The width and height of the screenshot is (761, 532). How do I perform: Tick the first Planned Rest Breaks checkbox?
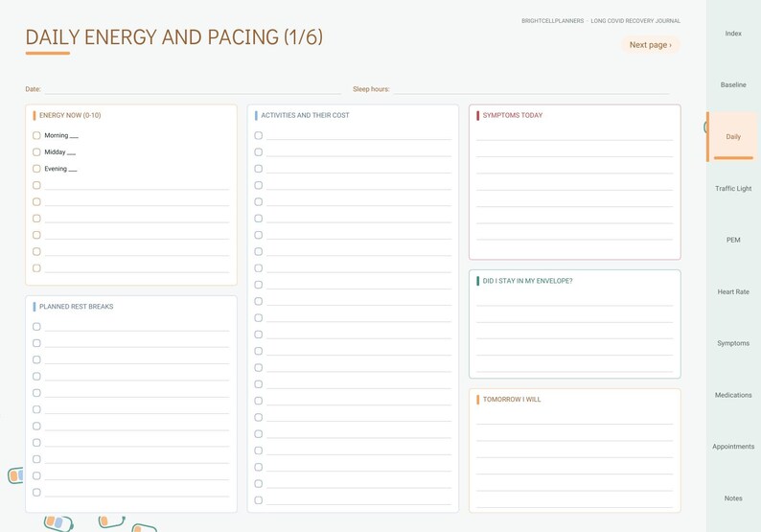pyautogui.click(x=36, y=327)
